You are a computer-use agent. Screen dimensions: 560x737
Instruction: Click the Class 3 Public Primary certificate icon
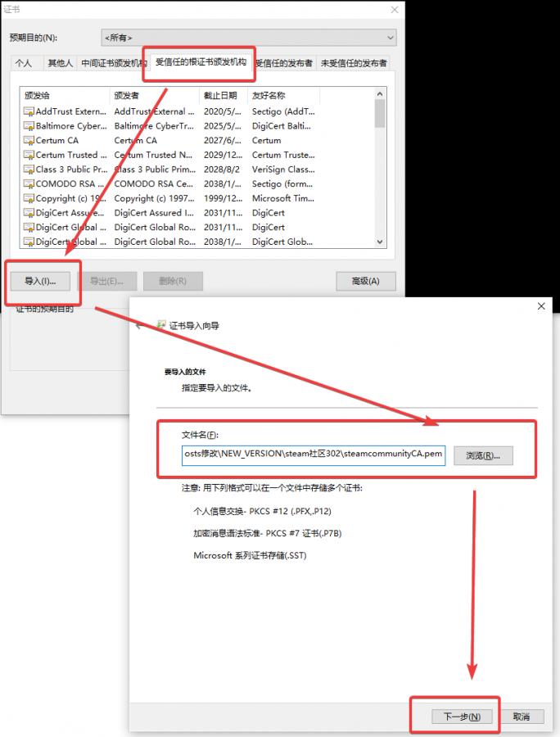tap(29, 170)
